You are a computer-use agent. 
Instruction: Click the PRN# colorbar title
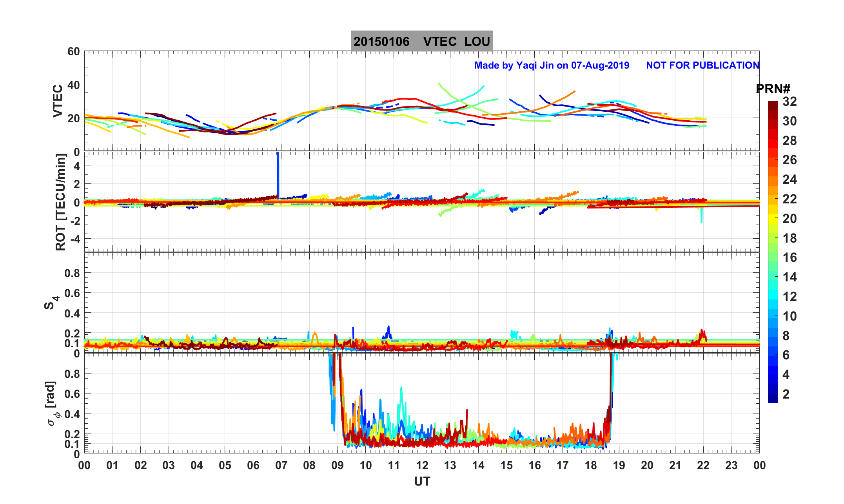point(773,89)
